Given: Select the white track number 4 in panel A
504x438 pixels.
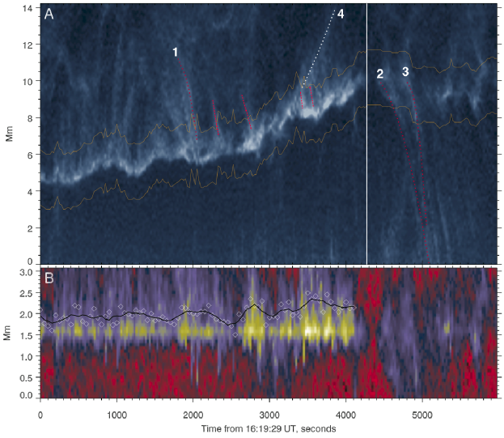Looking at the screenshot, I should (341, 14).
